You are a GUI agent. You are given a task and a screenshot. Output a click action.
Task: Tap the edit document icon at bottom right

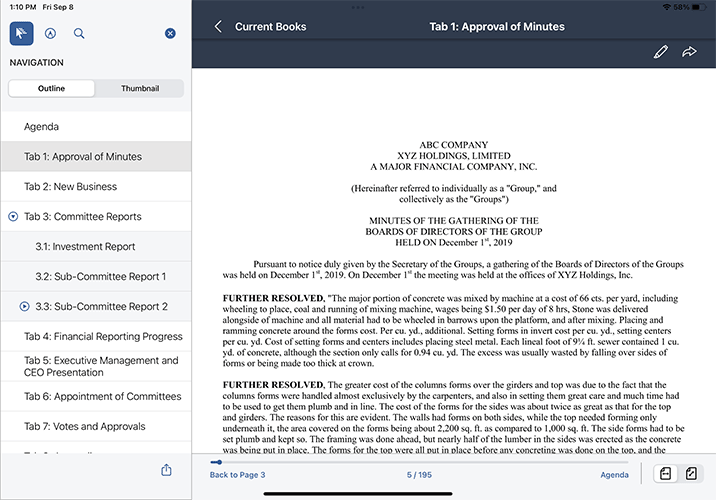click(x=691, y=474)
